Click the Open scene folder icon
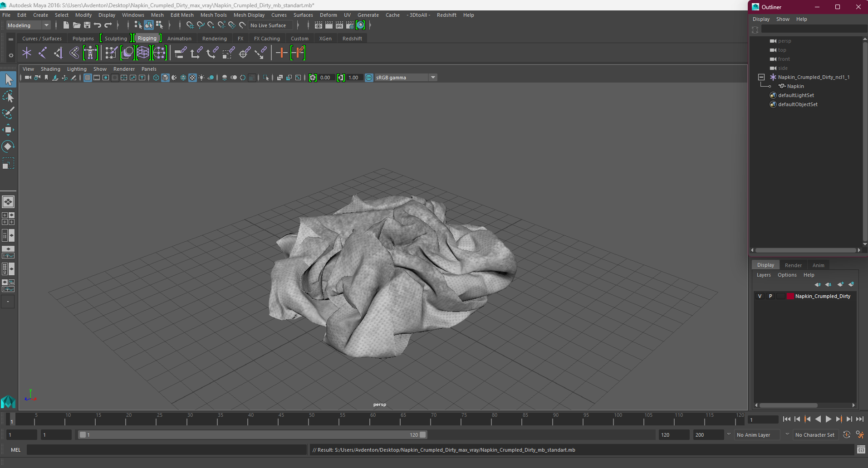 tap(77, 25)
